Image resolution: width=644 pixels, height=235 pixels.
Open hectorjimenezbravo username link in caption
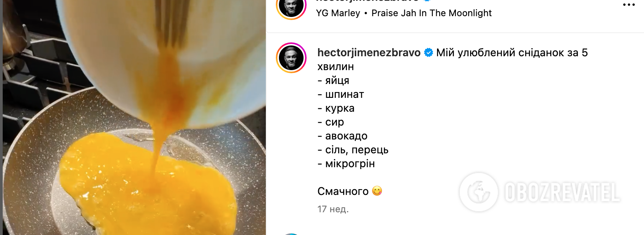pos(369,53)
